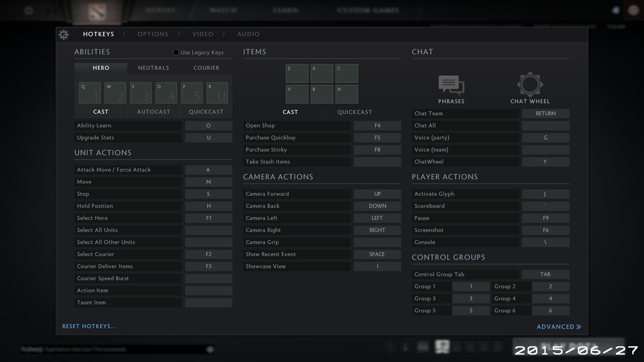
Task: Choose Cast mode for items
Action: point(290,112)
